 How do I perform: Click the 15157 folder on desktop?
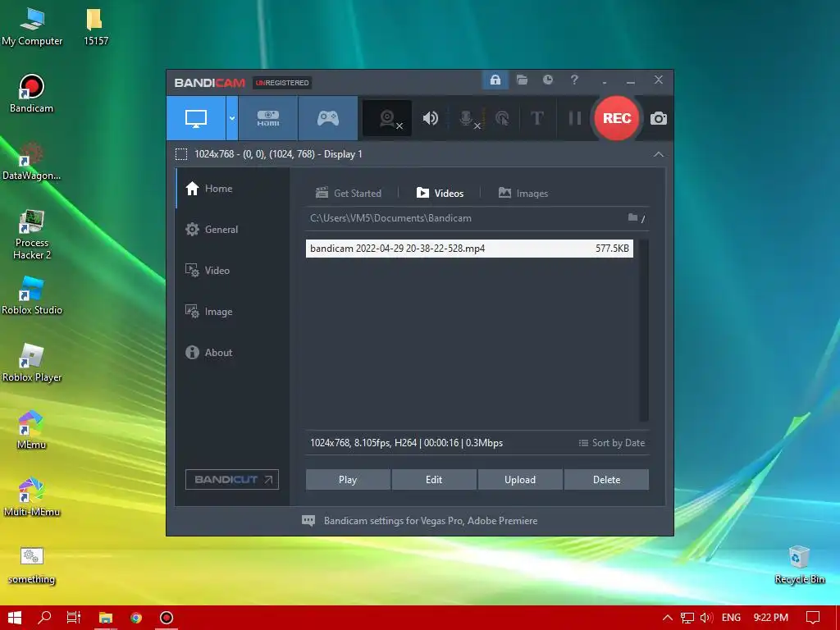pos(96,26)
